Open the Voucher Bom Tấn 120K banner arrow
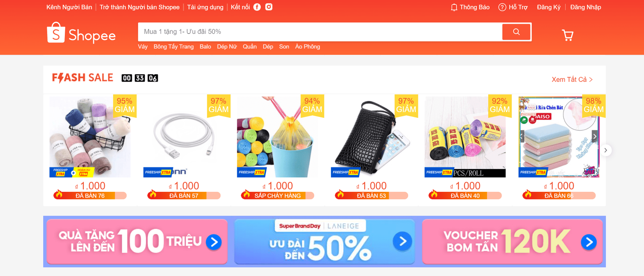The width and height of the screenshot is (644, 276). click(589, 242)
